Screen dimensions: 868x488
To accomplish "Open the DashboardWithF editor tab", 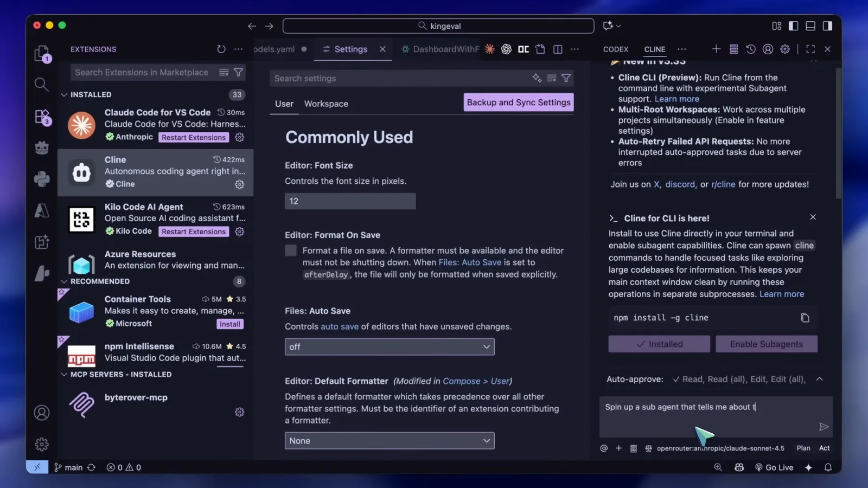I will (x=440, y=49).
